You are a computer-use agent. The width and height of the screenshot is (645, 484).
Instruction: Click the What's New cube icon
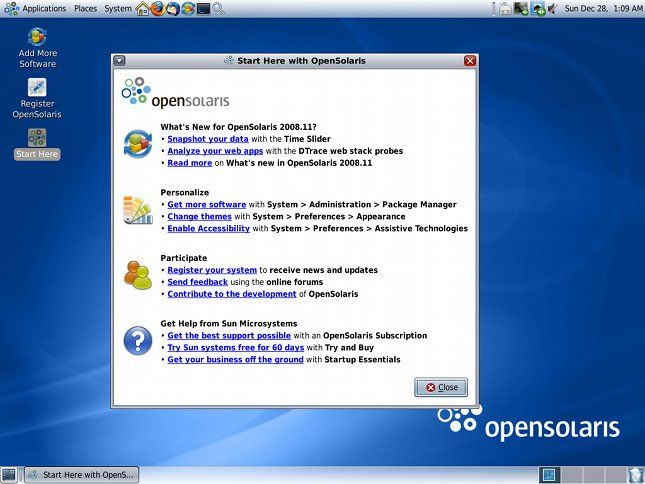point(138,144)
